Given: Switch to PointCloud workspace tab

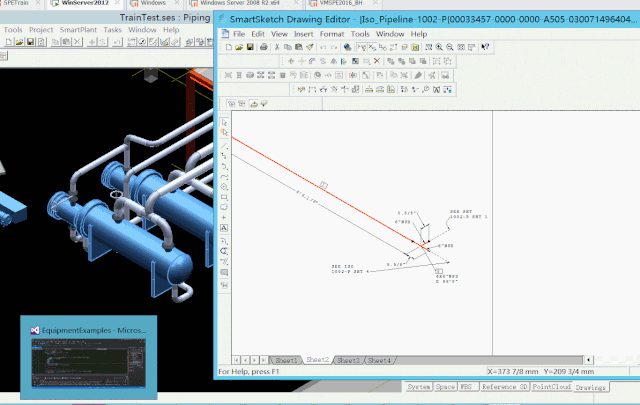Looking at the screenshot, I should click(x=551, y=387).
